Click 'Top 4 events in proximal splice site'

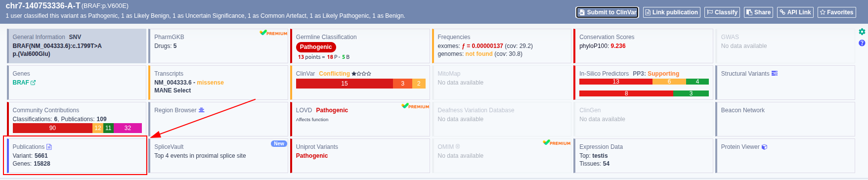[x=200, y=156]
